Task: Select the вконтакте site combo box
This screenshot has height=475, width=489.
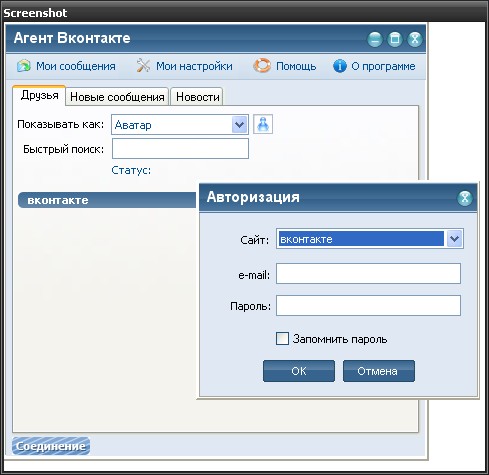Action: point(370,239)
